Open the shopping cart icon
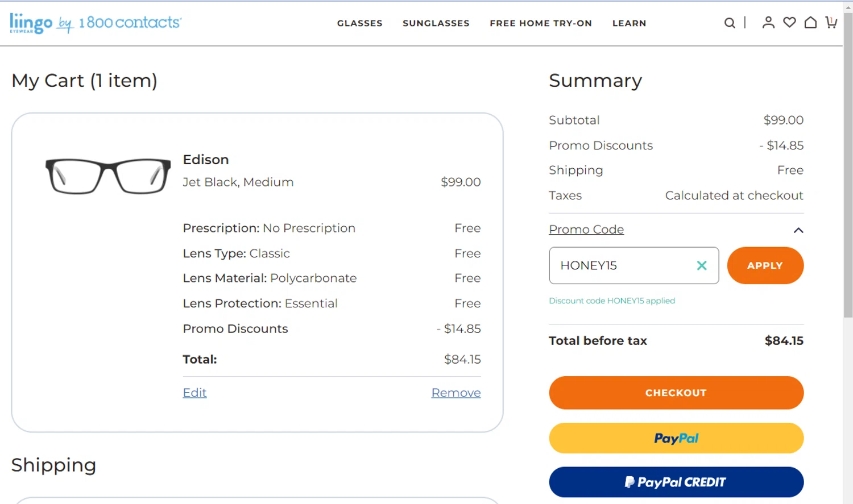The width and height of the screenshot is (853, 504). (831, 23)
